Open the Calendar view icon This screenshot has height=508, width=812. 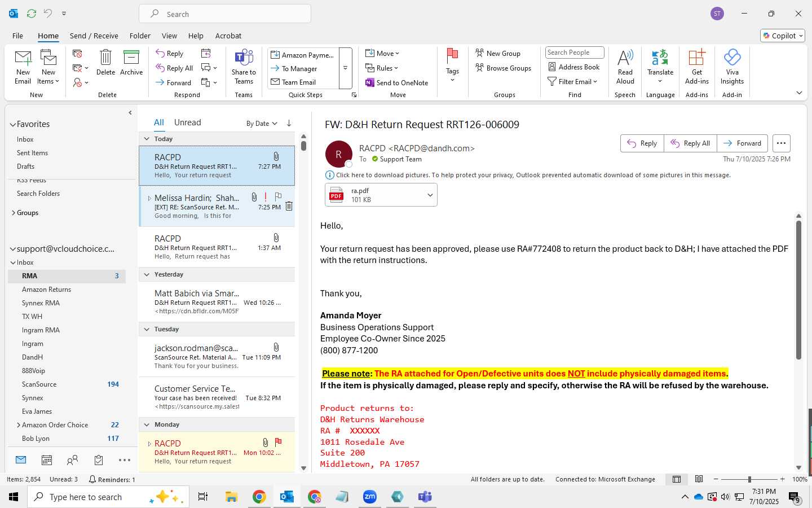coord(47,460)
